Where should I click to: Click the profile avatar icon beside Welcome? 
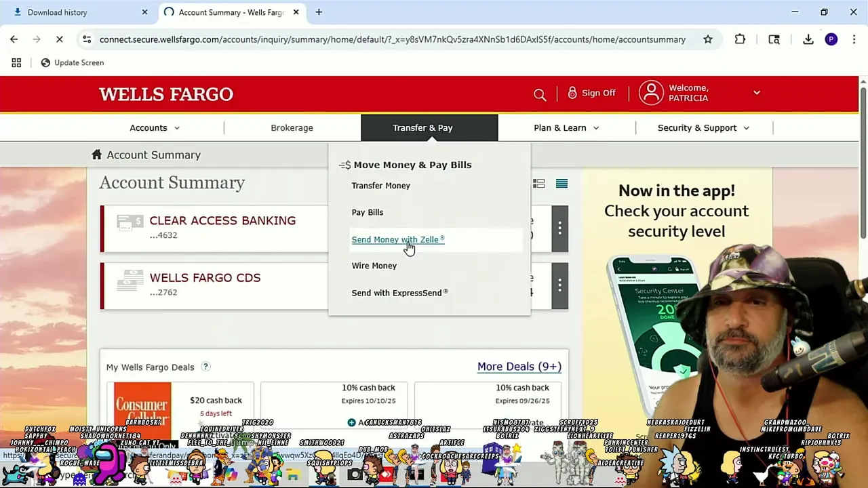[651, 93]
